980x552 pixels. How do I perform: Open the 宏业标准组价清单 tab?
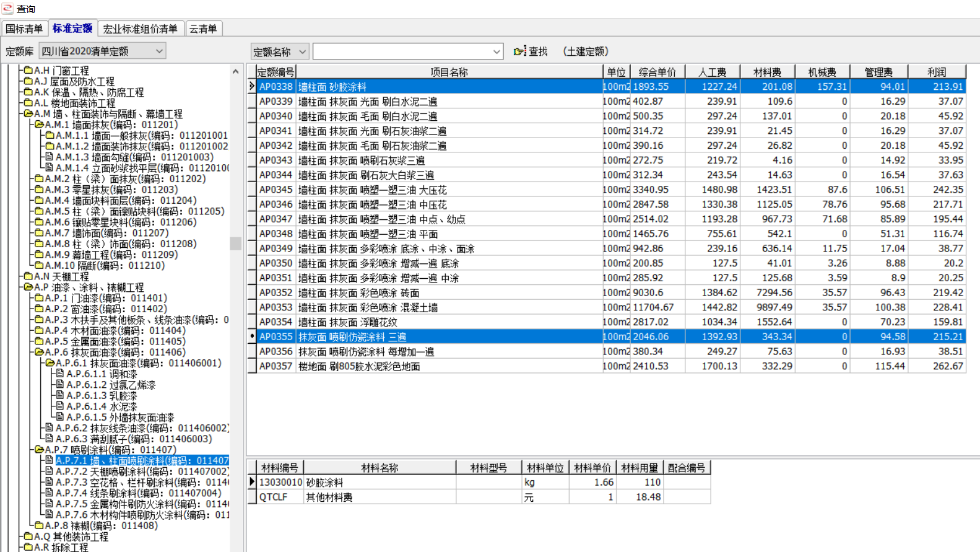coord(140,28)
